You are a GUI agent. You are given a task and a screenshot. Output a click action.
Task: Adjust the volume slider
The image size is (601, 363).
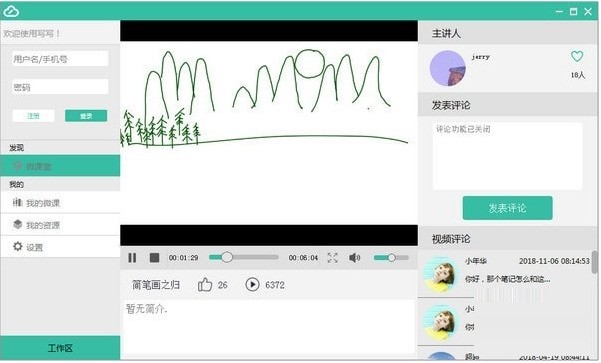tap(391, 258)
